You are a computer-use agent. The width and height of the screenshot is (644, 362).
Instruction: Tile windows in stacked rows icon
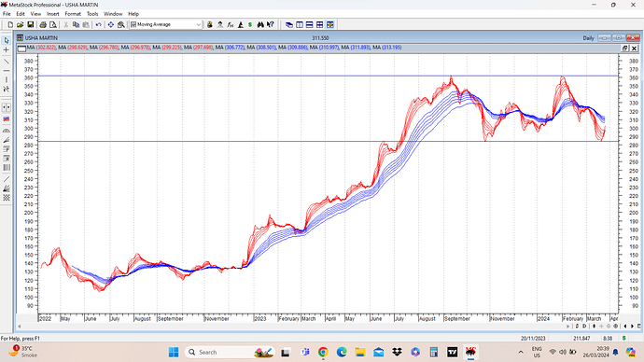pyautogui.click(x=309, y=24)
